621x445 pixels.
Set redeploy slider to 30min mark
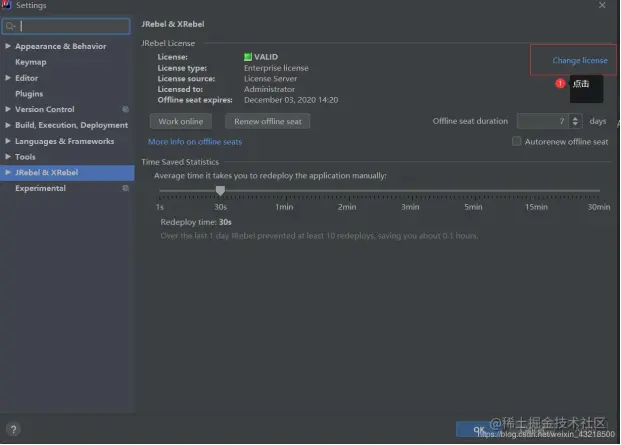coord(599,191)
